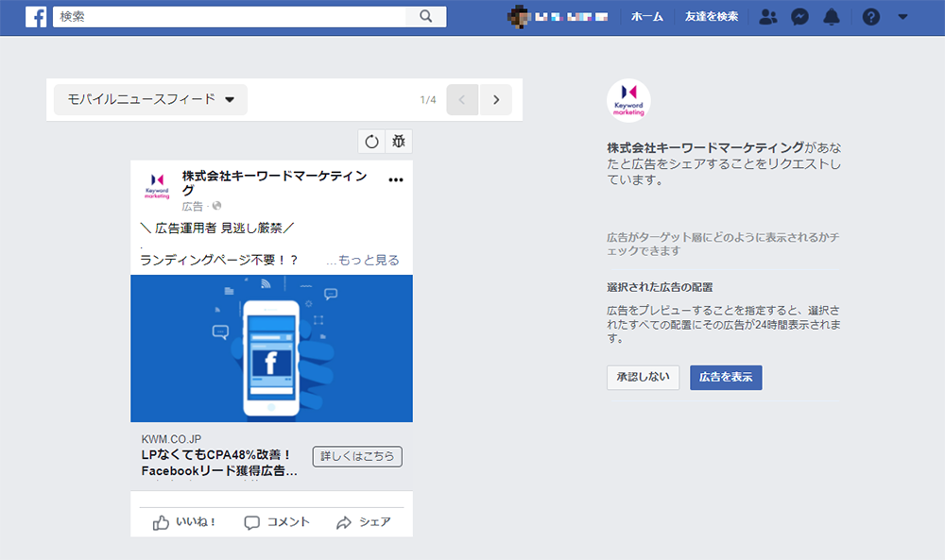Open the notifications bell icon

pyautogui.click(x=832, y=17)
